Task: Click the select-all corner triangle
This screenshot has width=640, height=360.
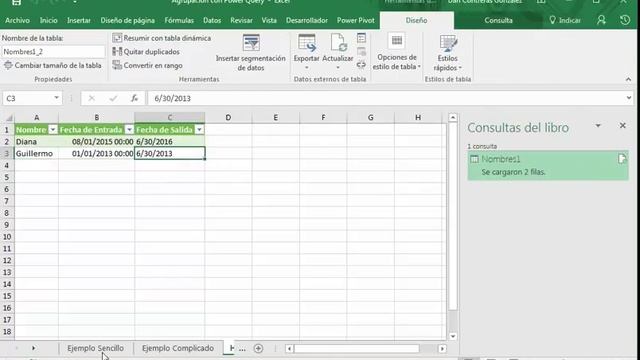Action: click(x=8, y=118)
